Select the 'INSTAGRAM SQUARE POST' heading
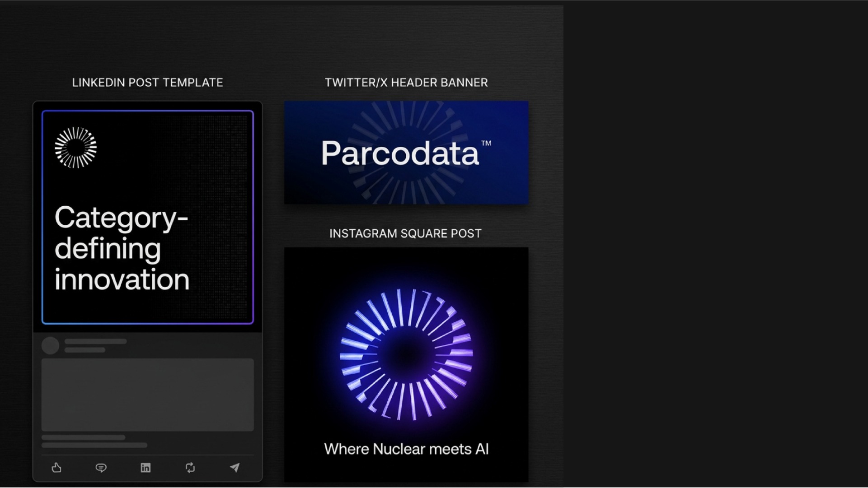 [405, 233]
